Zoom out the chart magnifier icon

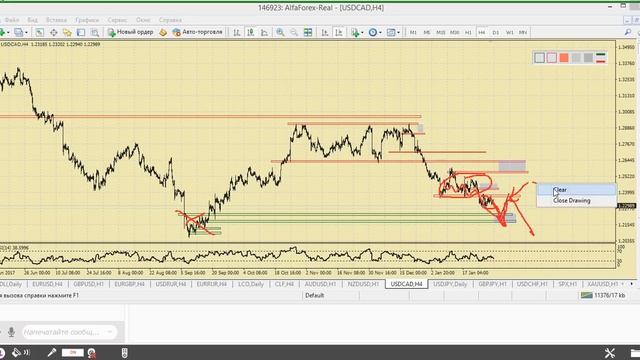pos(294,32)
